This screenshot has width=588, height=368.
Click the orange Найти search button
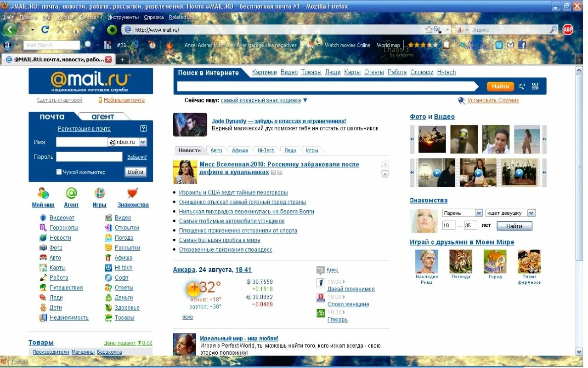coord(500,86)
